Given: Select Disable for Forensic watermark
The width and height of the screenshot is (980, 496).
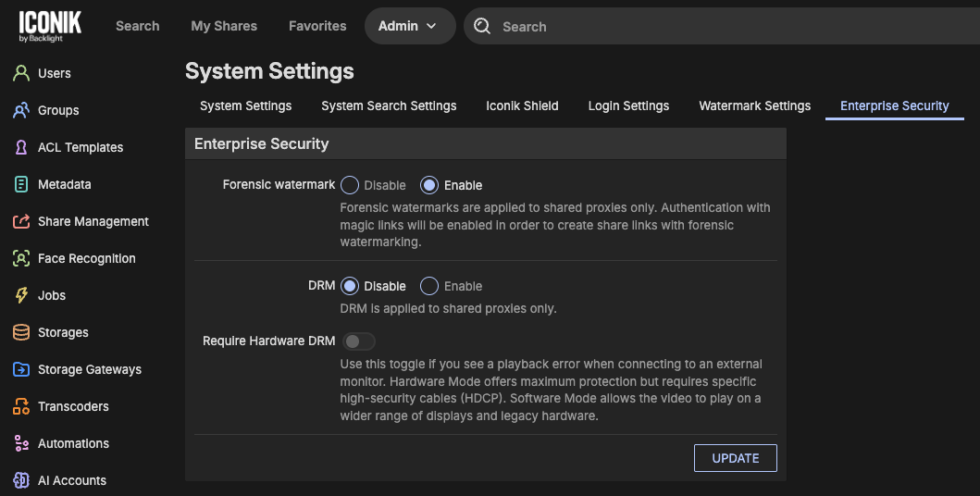Looking at the screenshot, I should click(350, 185).
